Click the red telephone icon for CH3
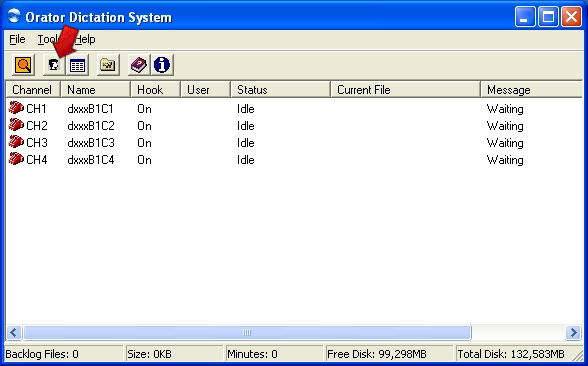Image resolution: width=588 pixels, height=366 pixels. pos(16,142)
